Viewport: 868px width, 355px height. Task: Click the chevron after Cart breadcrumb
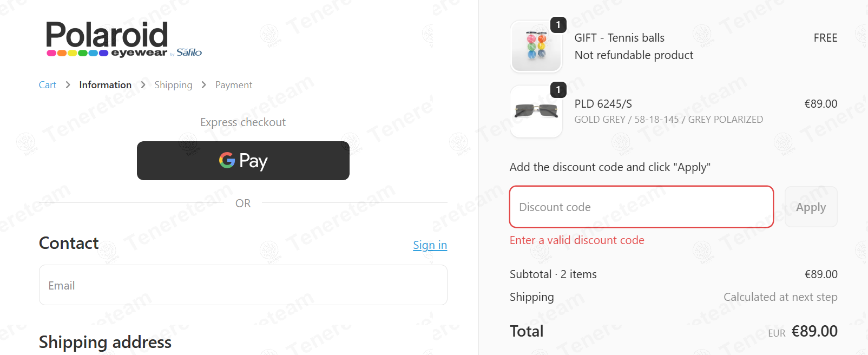coord(68,85)
